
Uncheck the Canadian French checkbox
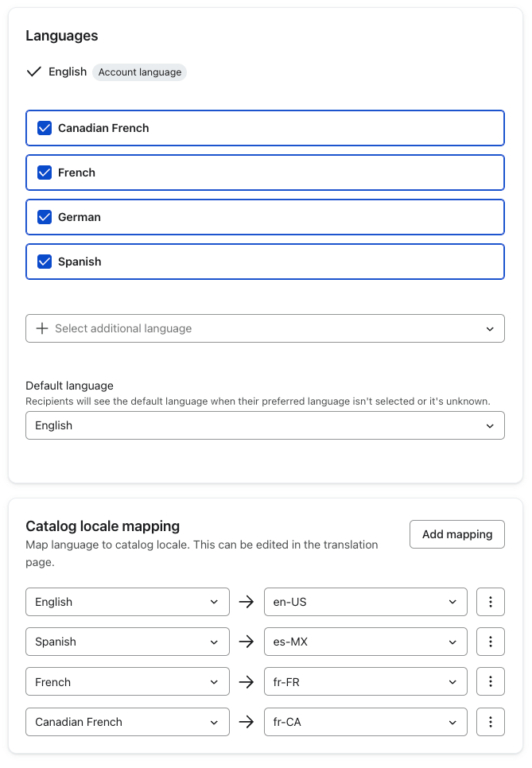pos(45,128)
